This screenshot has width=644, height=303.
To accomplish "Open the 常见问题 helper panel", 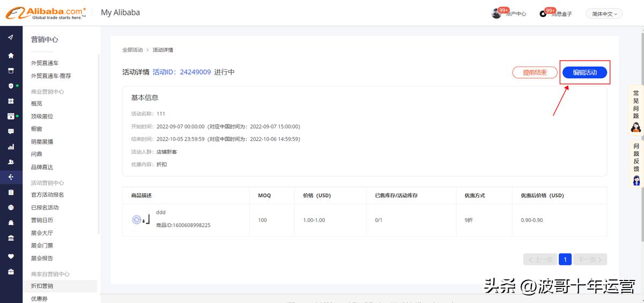I will point(636,110).
